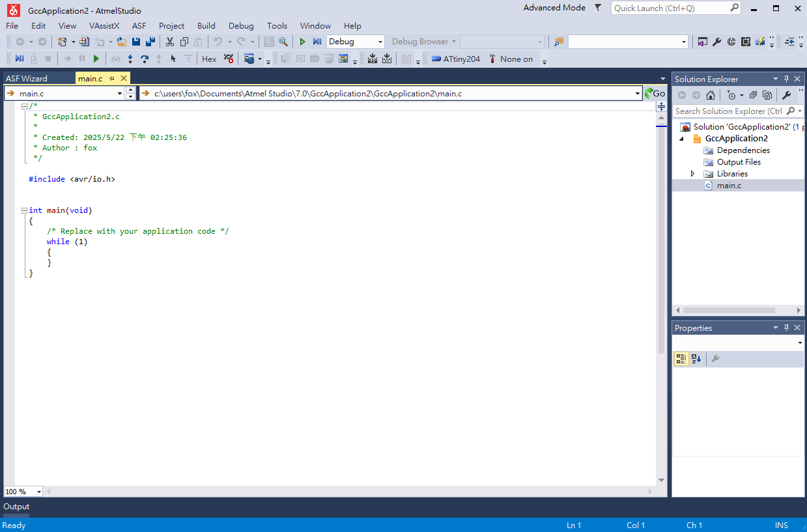Close the main.c tab
807x532 pixels.
pos(124,78)
